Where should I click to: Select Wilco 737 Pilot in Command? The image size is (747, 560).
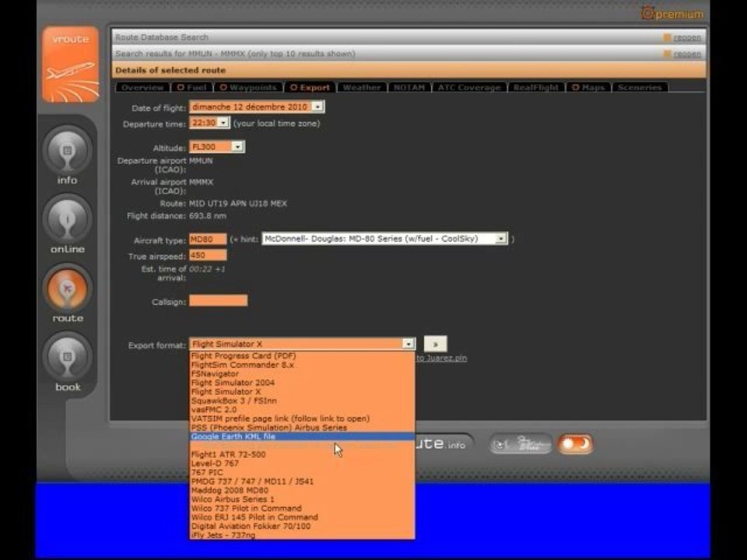pyautogui.click(x=302, y=508)
